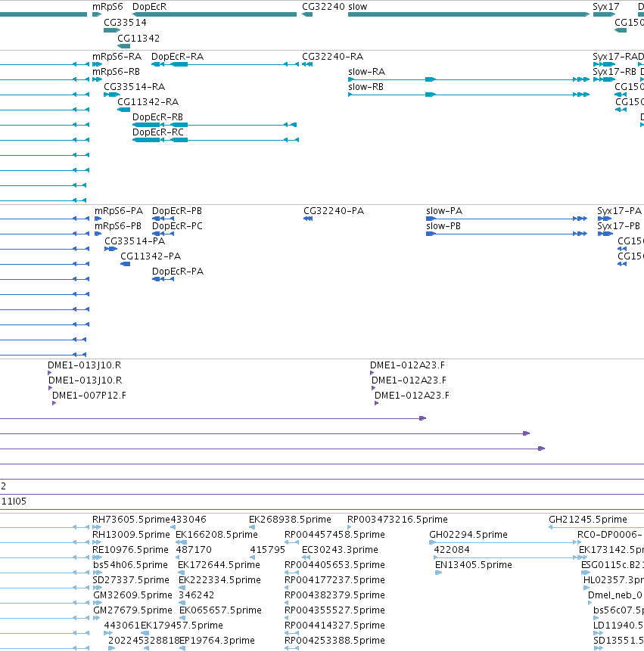
Task: Open protein CG11342-PA
Action: (151, 256)
